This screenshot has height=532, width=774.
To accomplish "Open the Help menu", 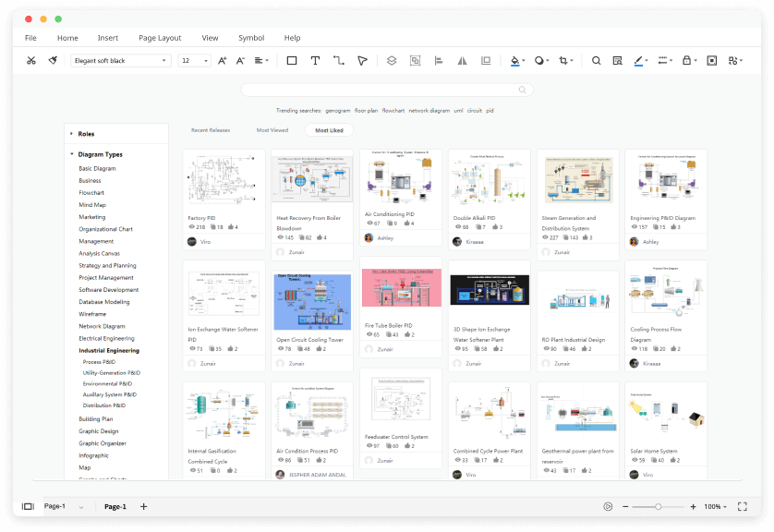I will [x=292, y=38].
